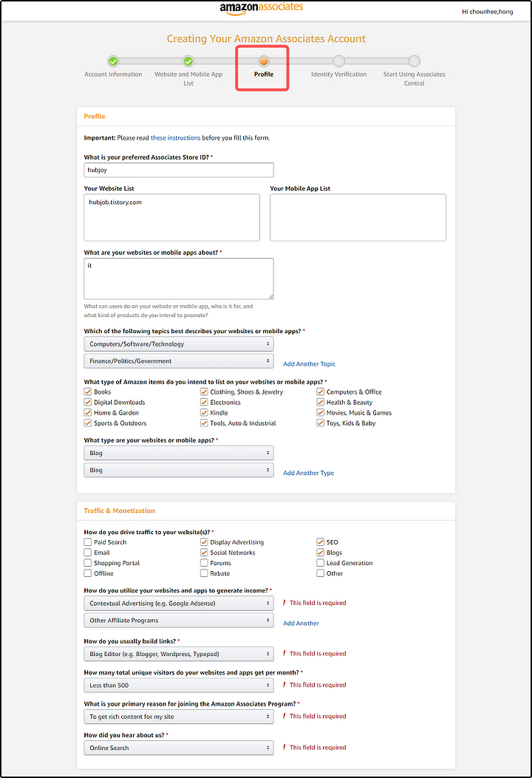
Task: Uncheck Health & Beauty checkbox
Action: 321,402
